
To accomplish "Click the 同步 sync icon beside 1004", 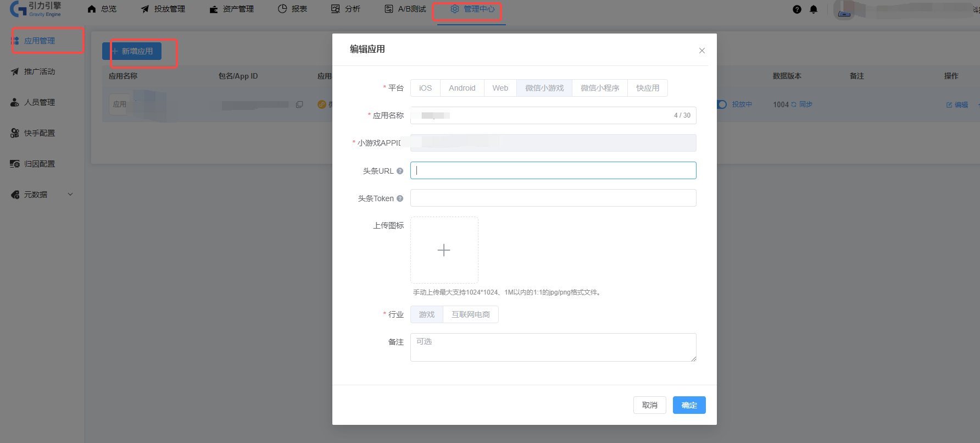I will (794, 104).
